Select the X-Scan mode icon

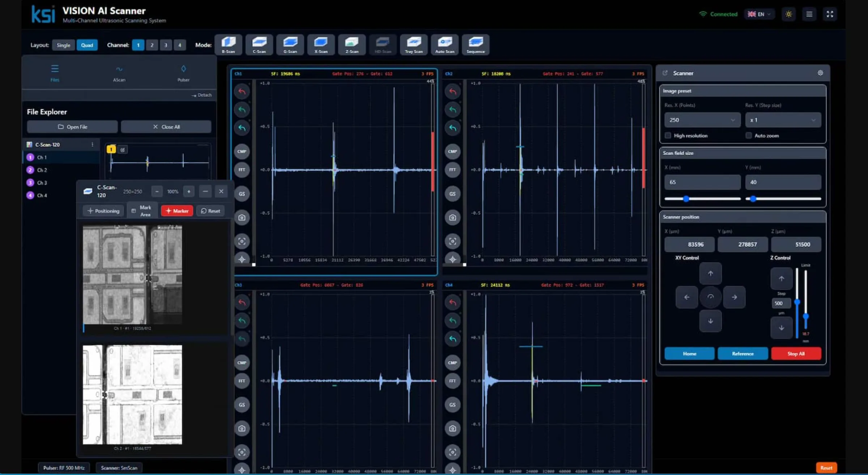coord(321,44)
